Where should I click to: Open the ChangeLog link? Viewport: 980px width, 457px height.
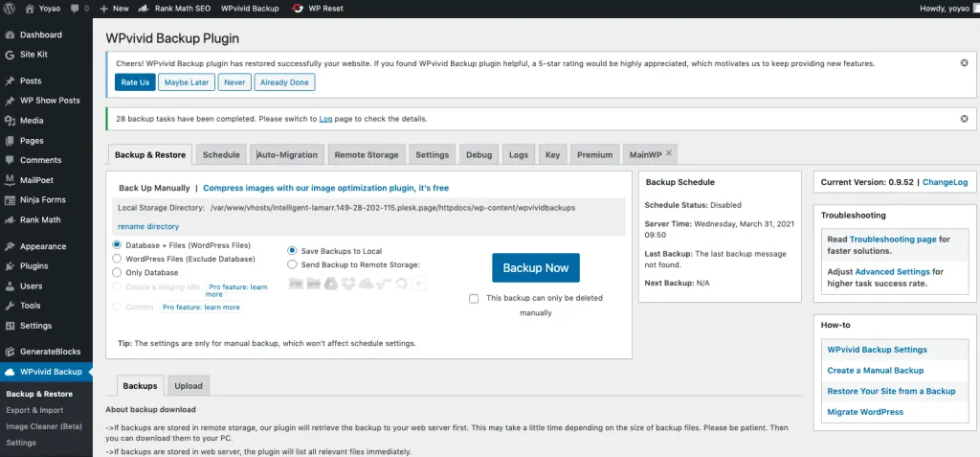pyautogui.click(x=945, y=182)
